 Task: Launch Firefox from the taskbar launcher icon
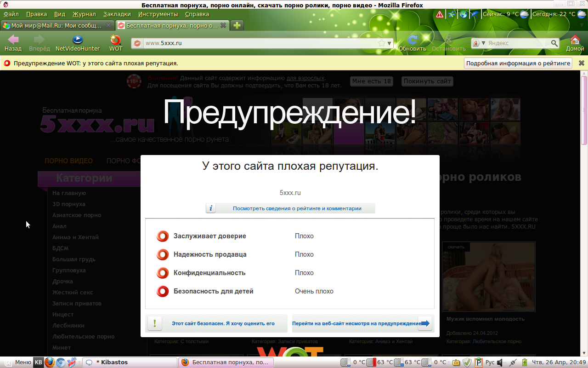[50, 362]
